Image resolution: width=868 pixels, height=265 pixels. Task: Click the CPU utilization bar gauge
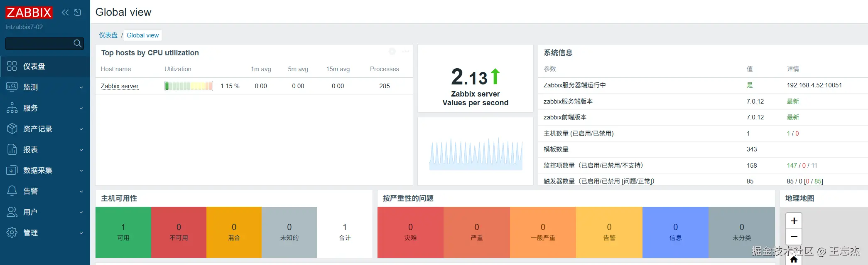click(189, 86)
